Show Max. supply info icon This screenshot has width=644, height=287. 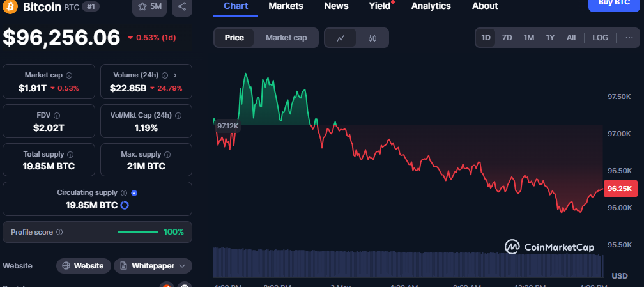[167, 155]
